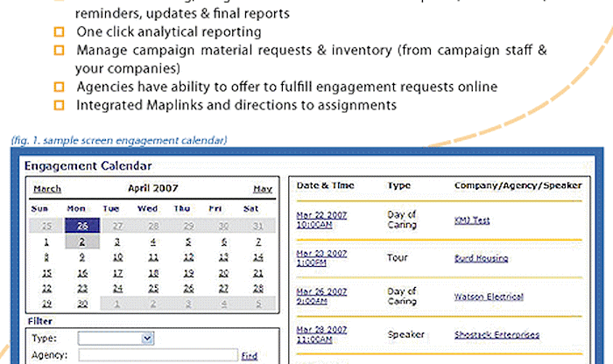The width and height of the screenshot is (613, 364).
Task: Select April 28 on the calendar
Action: pyautogui.click(x=257, y=287)
